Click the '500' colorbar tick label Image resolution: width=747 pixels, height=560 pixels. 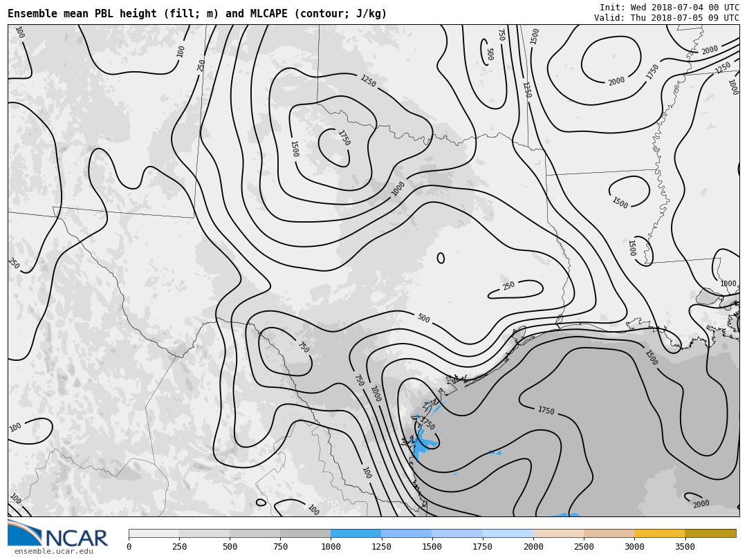tap(230, 546)
